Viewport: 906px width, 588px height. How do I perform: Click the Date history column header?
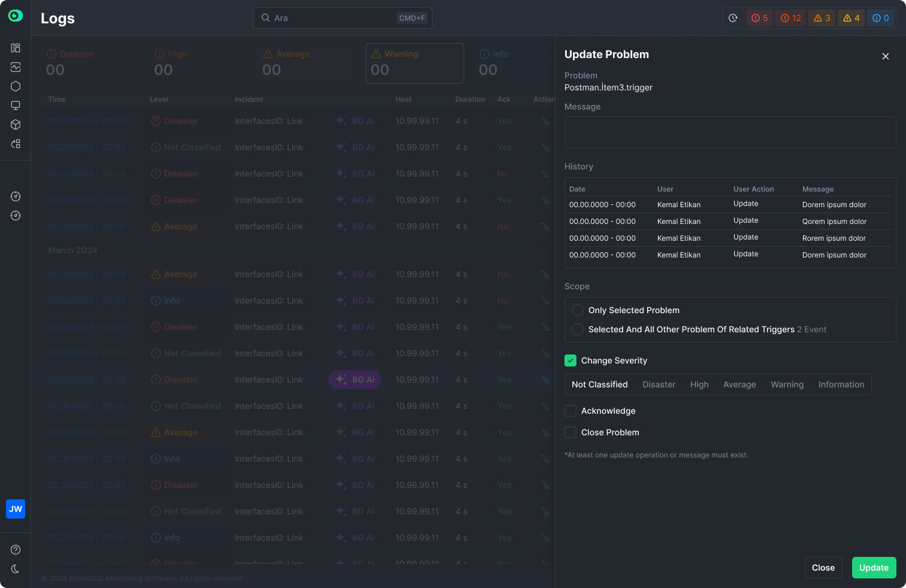[577, 189]
